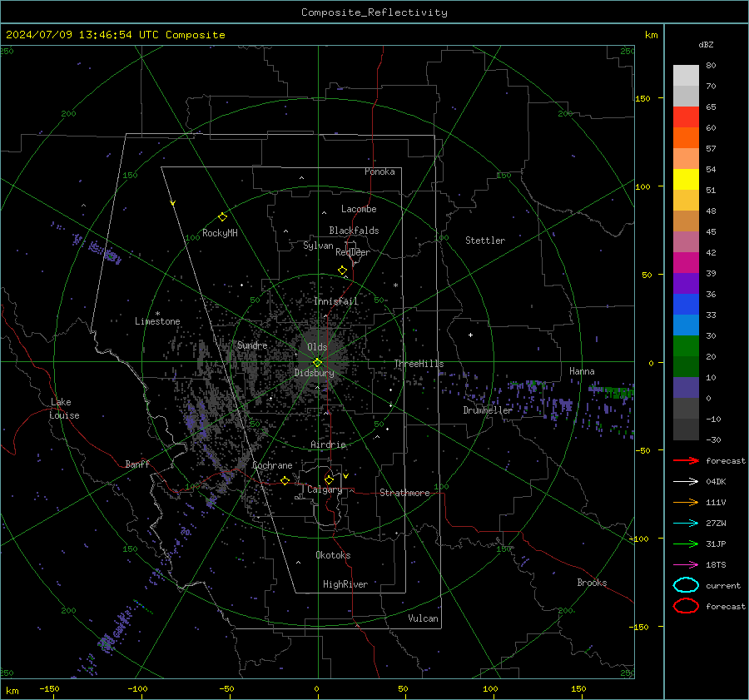This screenshot has width=749, height=700.
Task: Click the Innisfail city label
Action: point(336,301)
